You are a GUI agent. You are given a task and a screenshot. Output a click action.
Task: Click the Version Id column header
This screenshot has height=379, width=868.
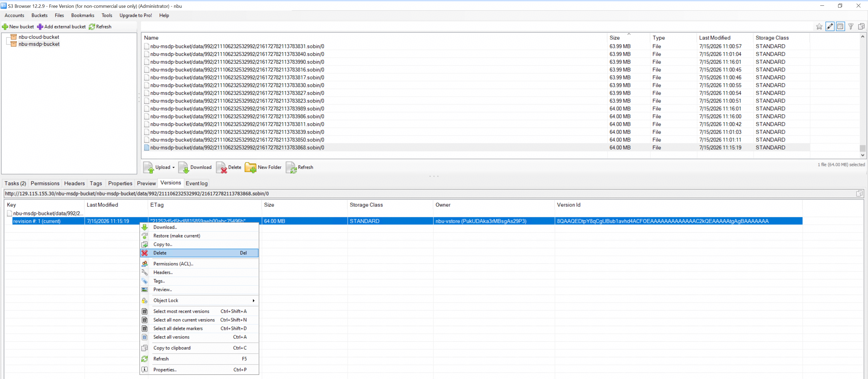click(x=678, y=205)
